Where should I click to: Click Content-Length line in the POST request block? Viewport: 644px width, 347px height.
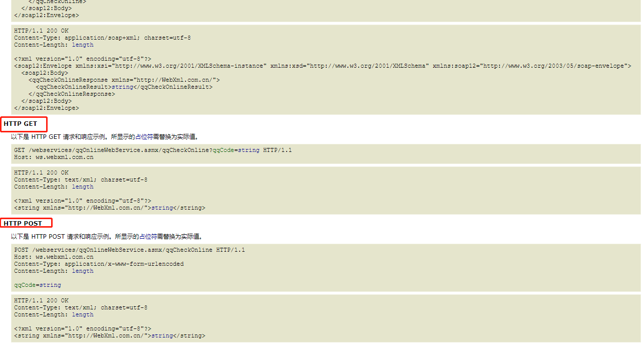tap(54, 271)
